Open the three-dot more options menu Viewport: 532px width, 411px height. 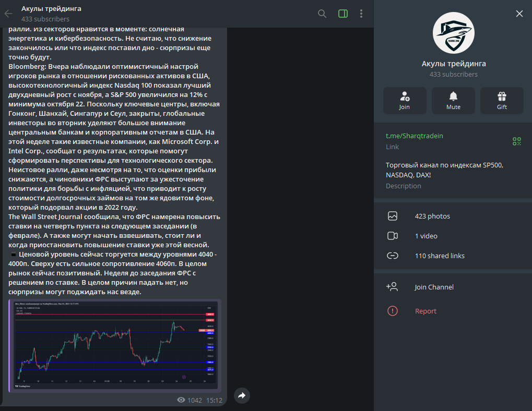tap(361, 14)
